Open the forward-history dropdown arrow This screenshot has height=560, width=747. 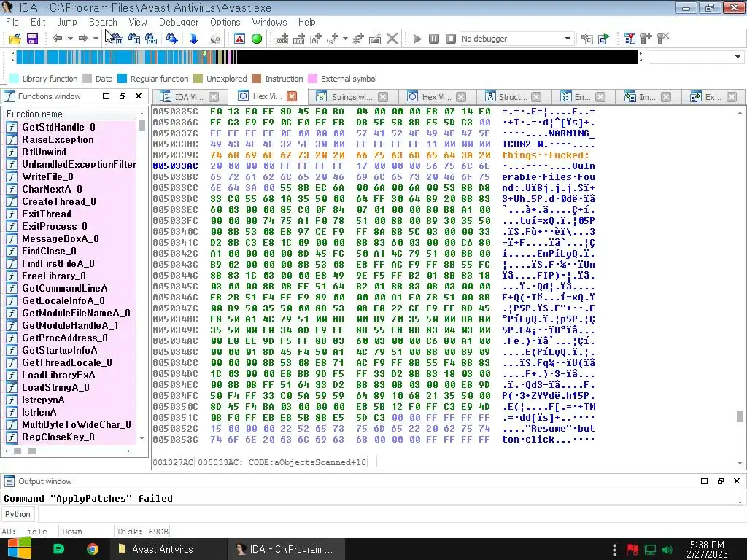coord(96,39)
